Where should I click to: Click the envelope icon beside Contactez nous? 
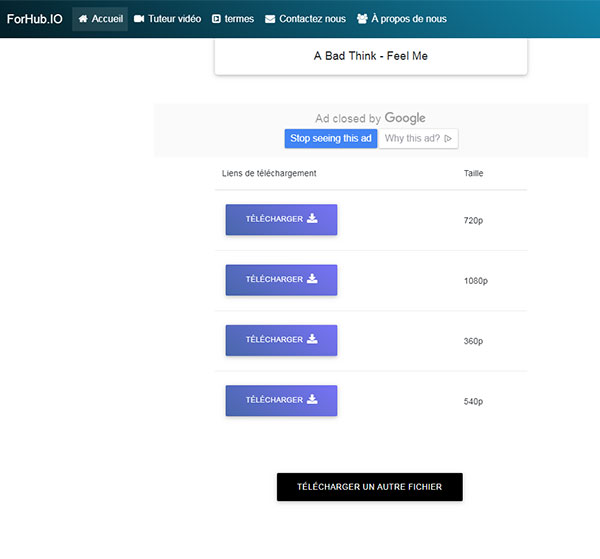[270, 19]
